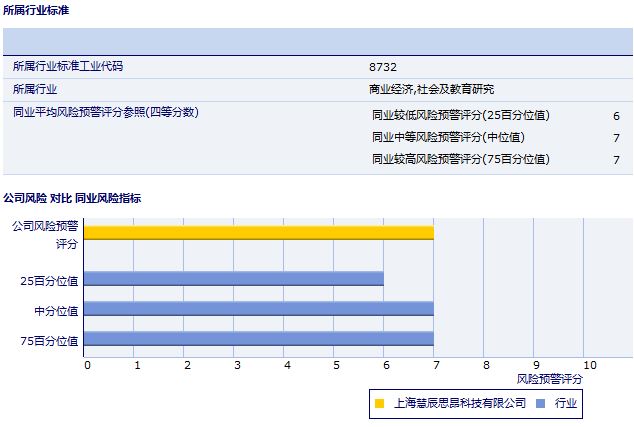Click x-axis tick label 3
The width and height of the screenshot is (634, 427).
point(237,365)
